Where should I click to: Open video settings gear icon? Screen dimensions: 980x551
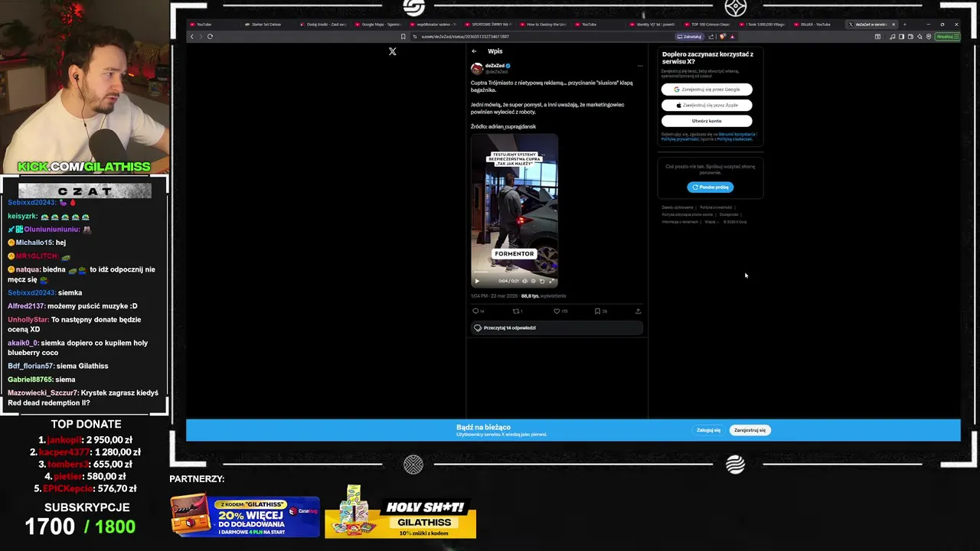pyautogui.click(x=533, y=281)
